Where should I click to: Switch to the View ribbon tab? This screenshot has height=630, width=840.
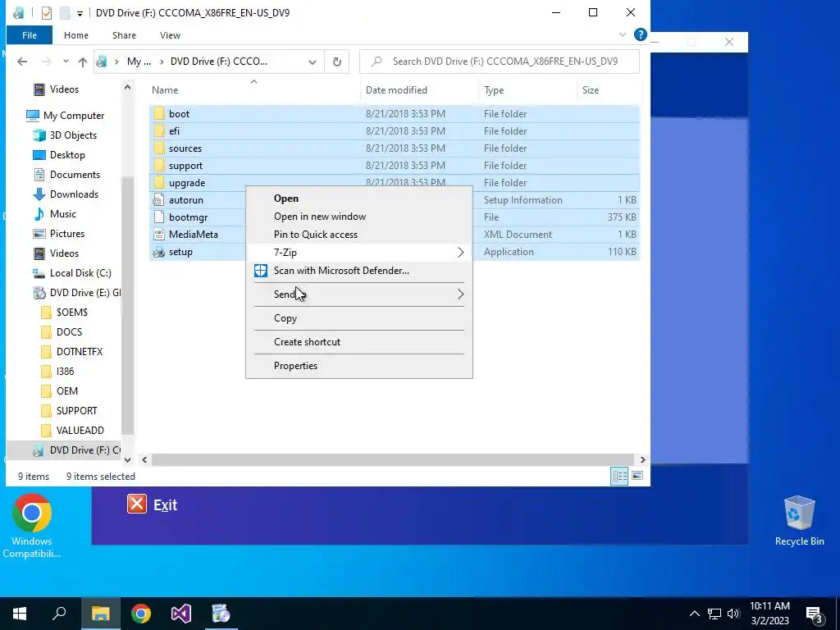coord(170,35)
